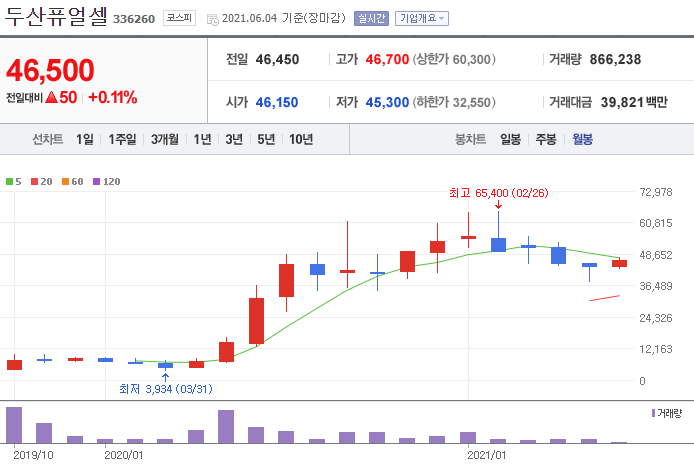The height and width of the screenshot is (466, 694).
Task: Click the red 20 moving average swatch
Action: click(x=35, y=181)
